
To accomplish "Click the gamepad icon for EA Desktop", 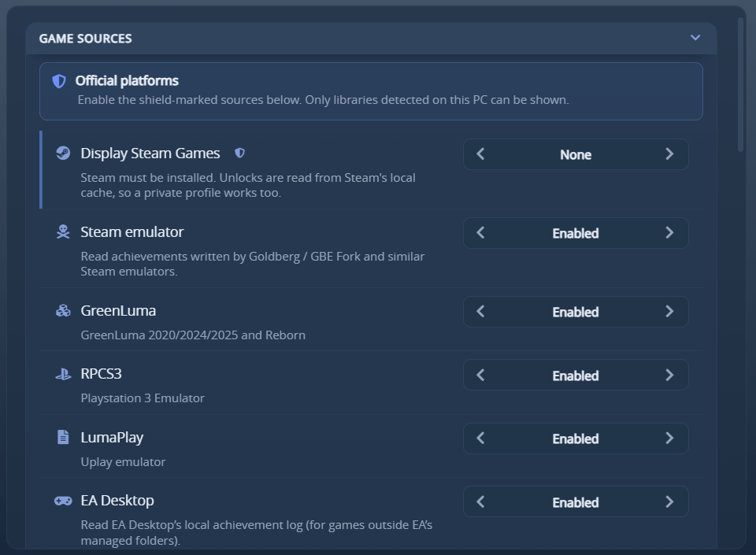I will [x=63, y=501].
